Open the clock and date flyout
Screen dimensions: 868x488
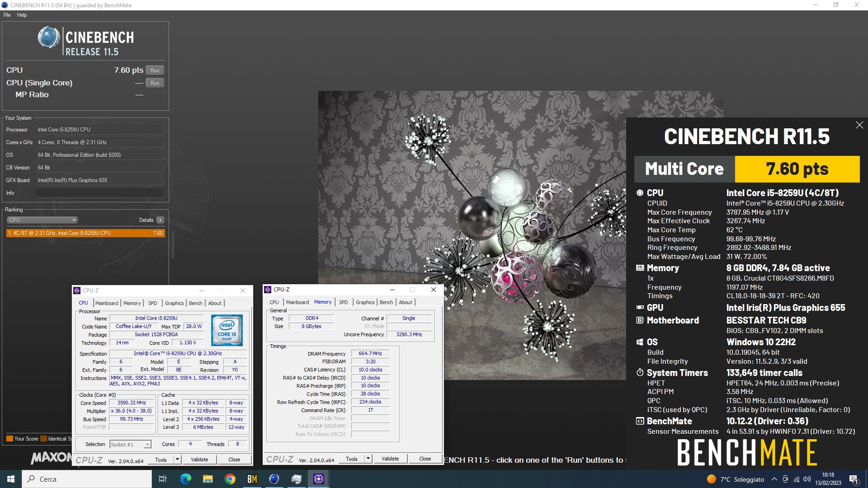coord(828,479)
